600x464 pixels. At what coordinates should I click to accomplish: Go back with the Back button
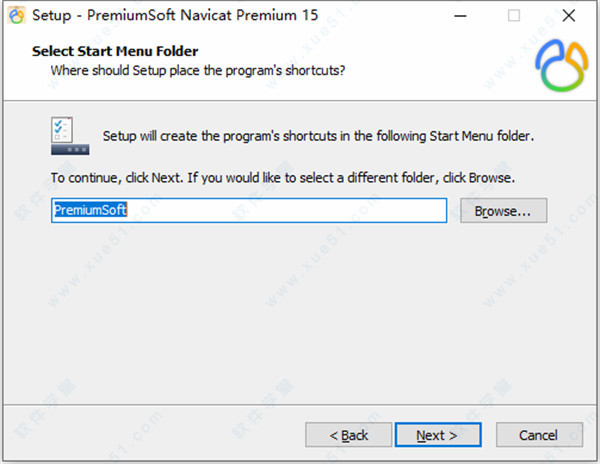pos(348,435)
